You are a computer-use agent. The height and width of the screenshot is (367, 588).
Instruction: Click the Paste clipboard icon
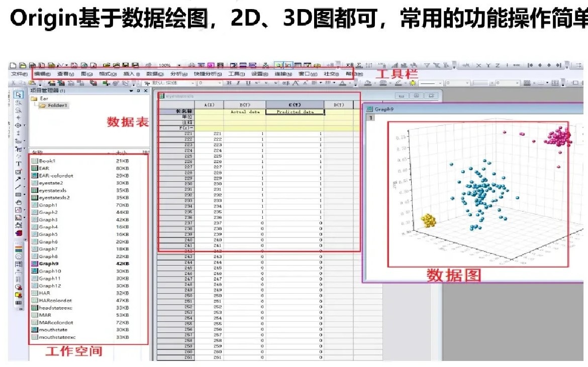pyautogui.click(x=32, y=83)
